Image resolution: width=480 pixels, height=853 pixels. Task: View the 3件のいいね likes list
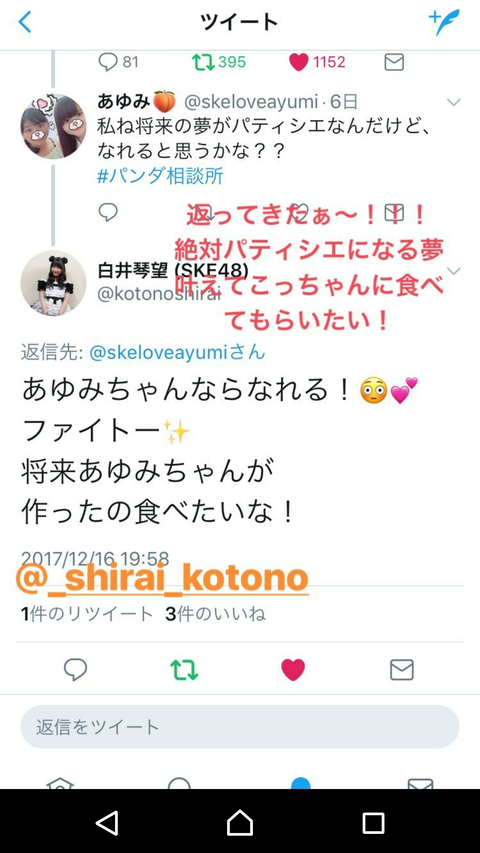click(216, 614)
